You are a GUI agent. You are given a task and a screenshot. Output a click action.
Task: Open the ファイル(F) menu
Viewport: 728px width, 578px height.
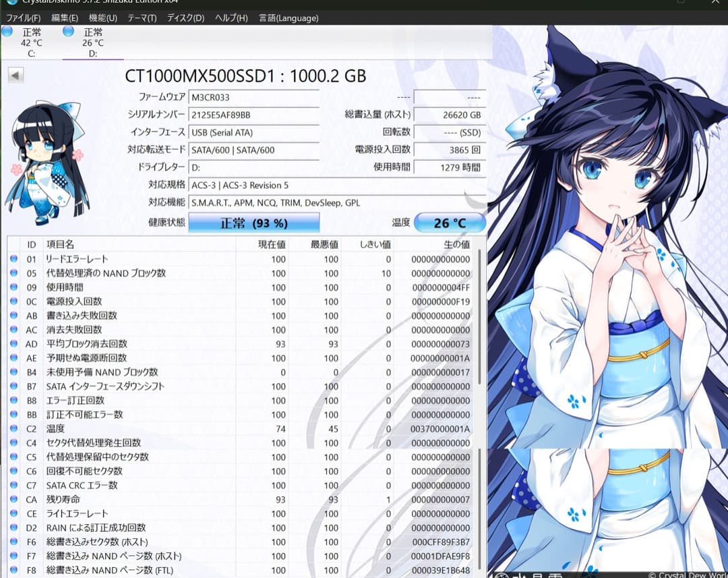pyautogui.click(x=23, y=18)
